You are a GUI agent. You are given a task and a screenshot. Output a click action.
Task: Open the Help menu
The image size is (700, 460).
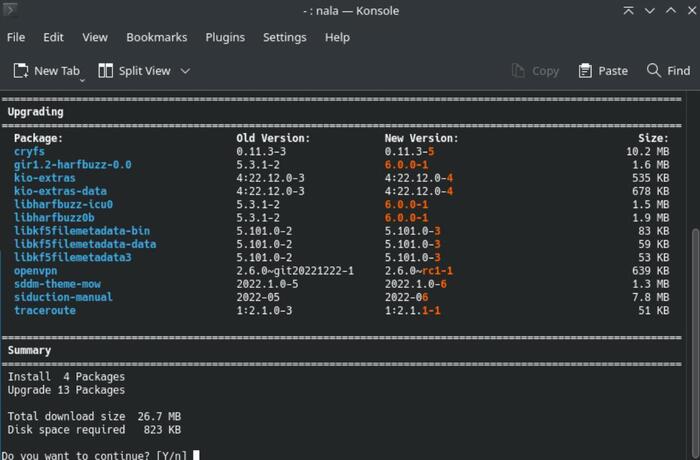(337, 38)
